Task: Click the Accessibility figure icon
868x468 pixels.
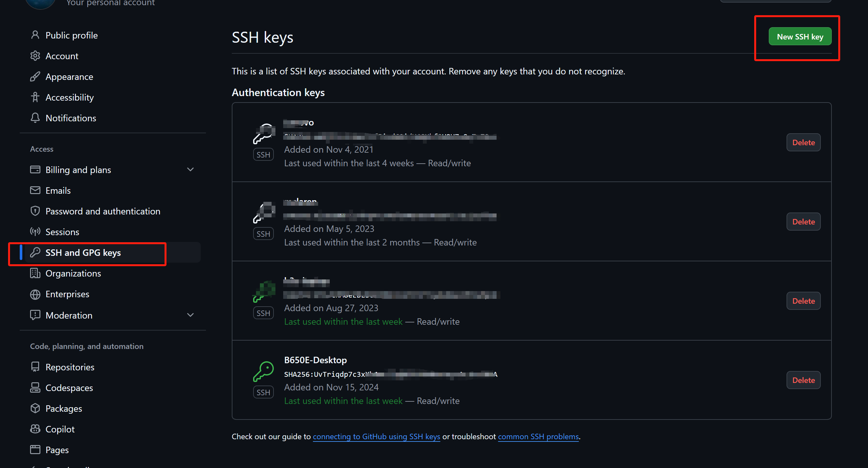Action: pyautogui.click(x=35, y=97)
